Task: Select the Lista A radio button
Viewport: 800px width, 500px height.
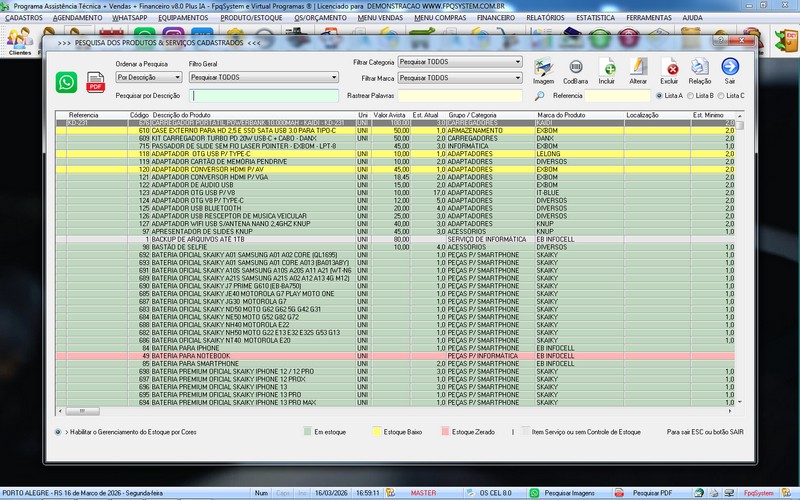Action: (x=659, y=96)
